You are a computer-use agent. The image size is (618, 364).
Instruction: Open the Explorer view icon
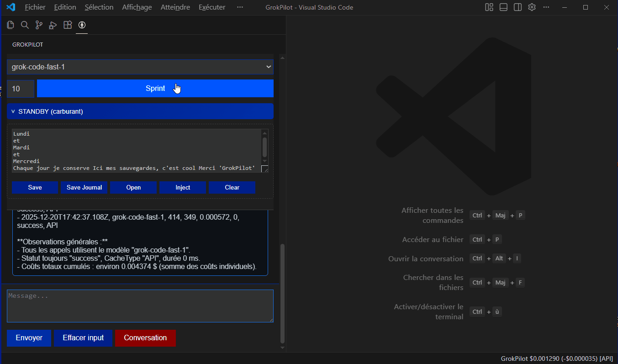[x=11, y=25]
